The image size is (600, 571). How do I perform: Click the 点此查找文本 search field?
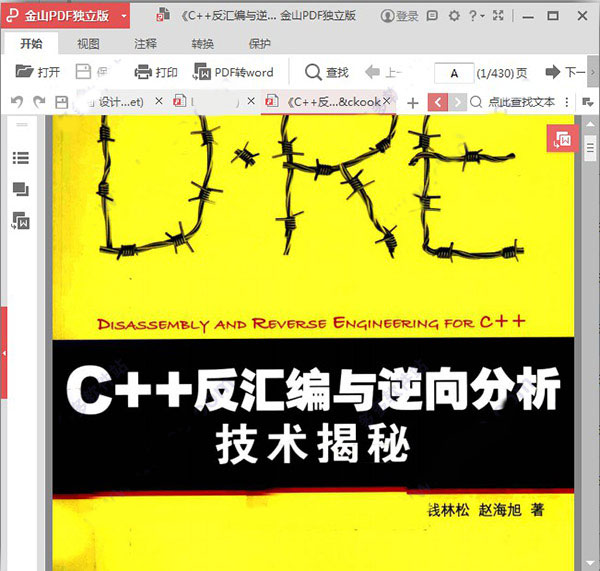(513, 102)
